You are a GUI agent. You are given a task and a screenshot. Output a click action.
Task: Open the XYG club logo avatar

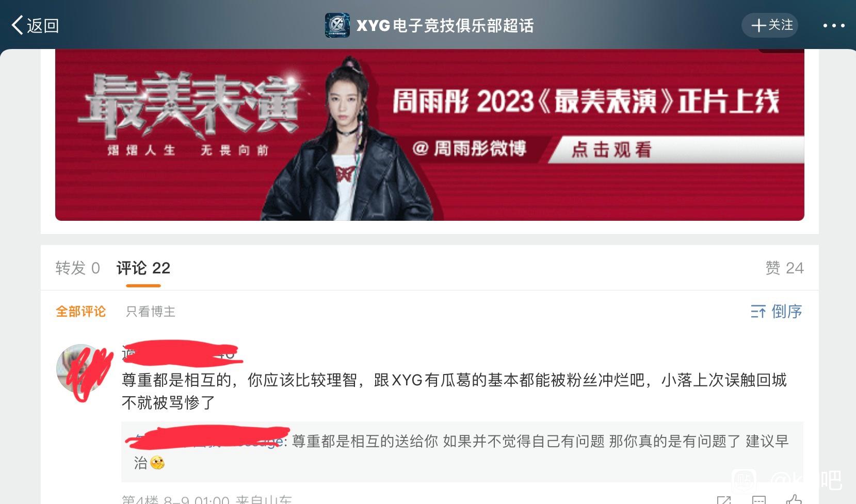click(x=337, y=25)
